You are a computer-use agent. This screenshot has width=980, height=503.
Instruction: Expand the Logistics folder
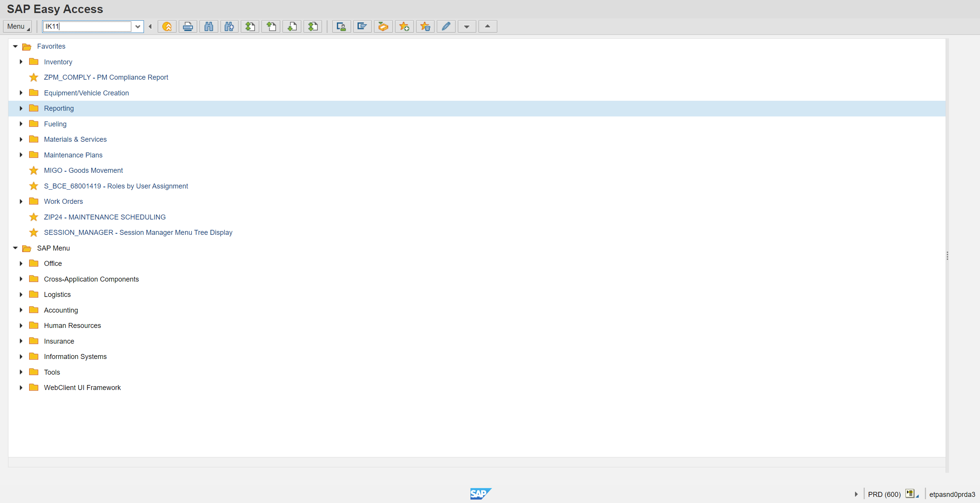click(21, 295)
